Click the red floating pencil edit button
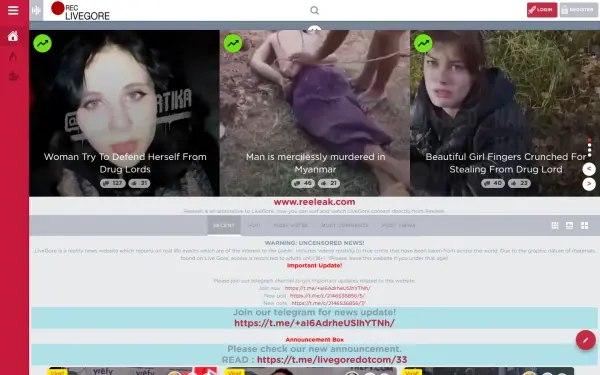600x375 pixels. click(585, 340)
